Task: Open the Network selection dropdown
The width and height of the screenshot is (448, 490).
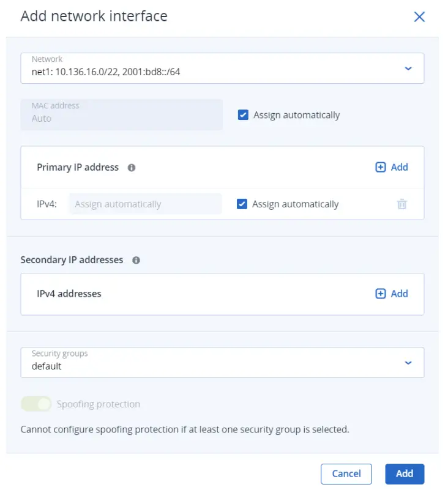Action: click(x=222, y=68)
